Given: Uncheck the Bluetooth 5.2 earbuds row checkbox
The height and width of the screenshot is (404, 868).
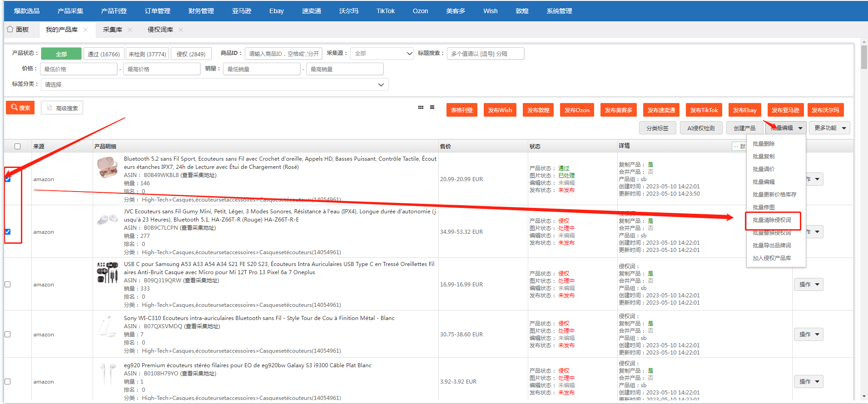Looking at the screenshot, I should tap(8, 179).
